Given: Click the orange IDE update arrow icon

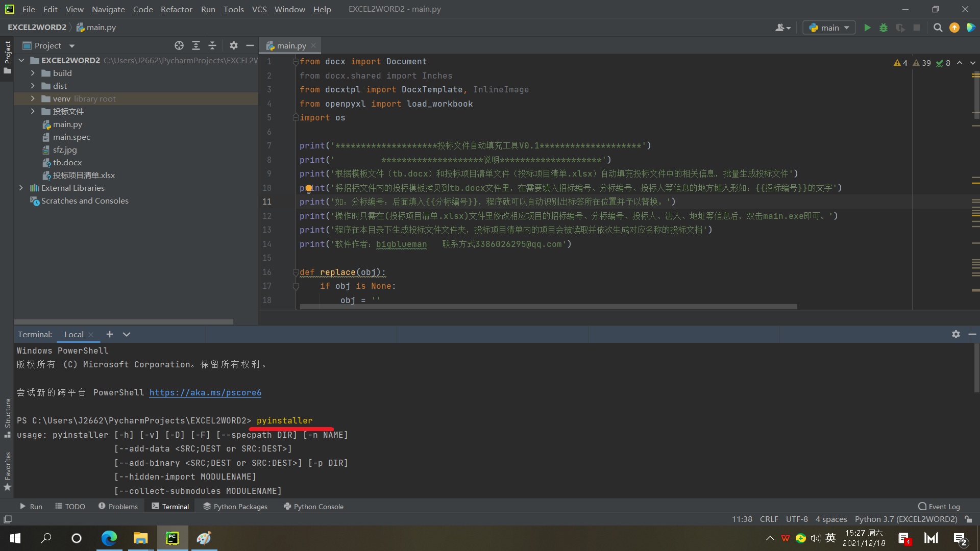Looking at the screenshot, I should coord(954,28).
